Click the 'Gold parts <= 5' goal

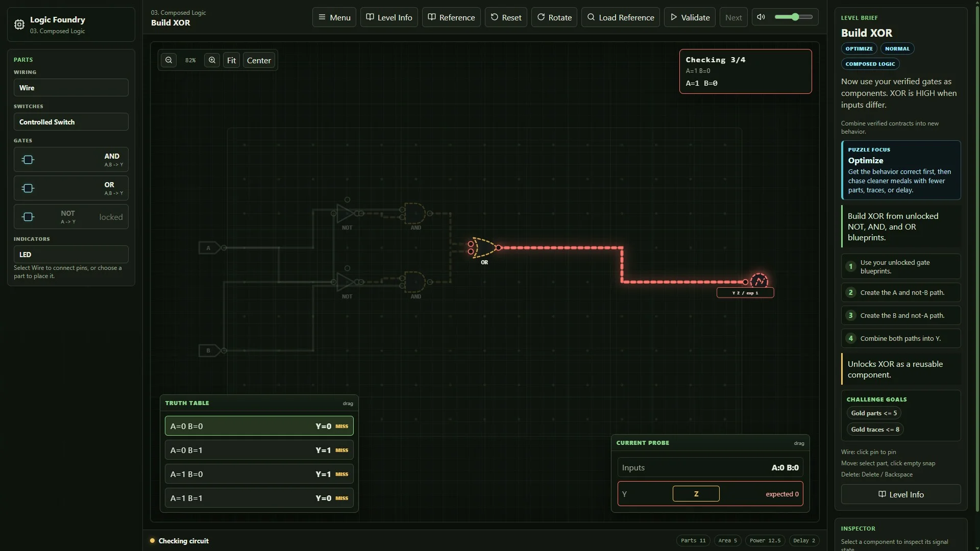tap(874, 413)
